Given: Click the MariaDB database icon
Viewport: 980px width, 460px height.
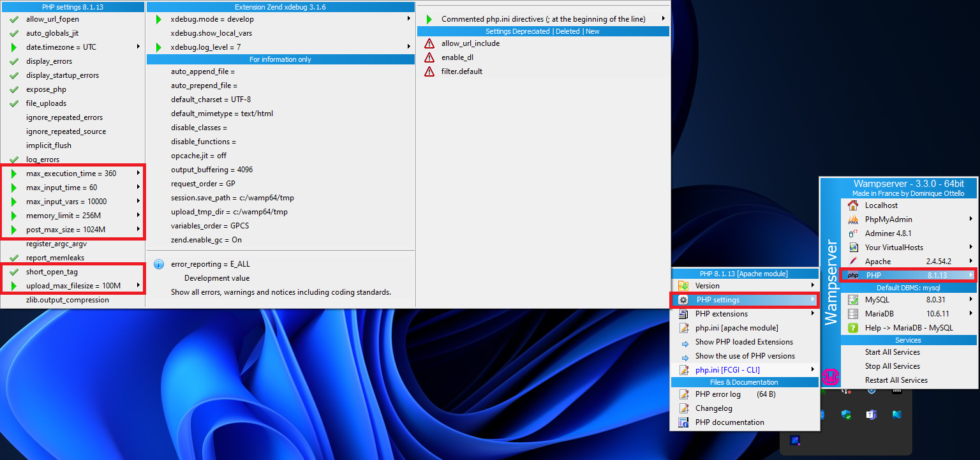Looking at the screenshot, I should click(x=853, y=314).
